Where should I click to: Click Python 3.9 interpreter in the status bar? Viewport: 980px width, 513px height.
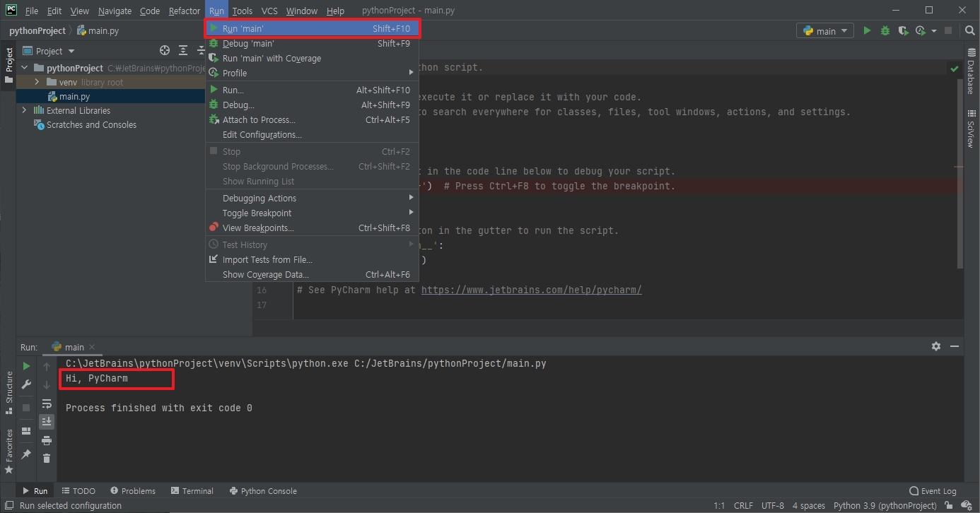click(885, 505)
